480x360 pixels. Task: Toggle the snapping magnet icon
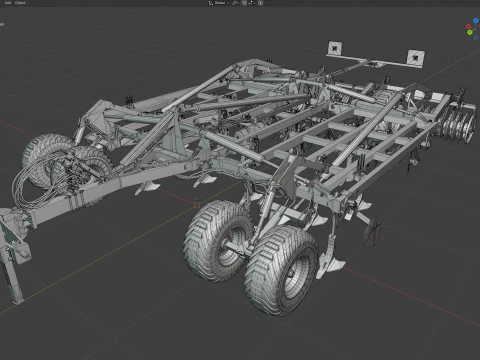coord(244,3)
